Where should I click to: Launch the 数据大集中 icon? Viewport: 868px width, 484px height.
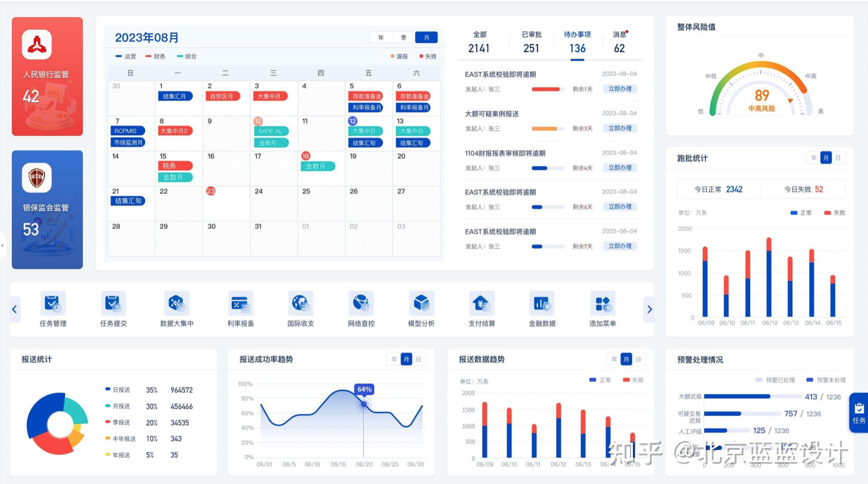[176, 304]
